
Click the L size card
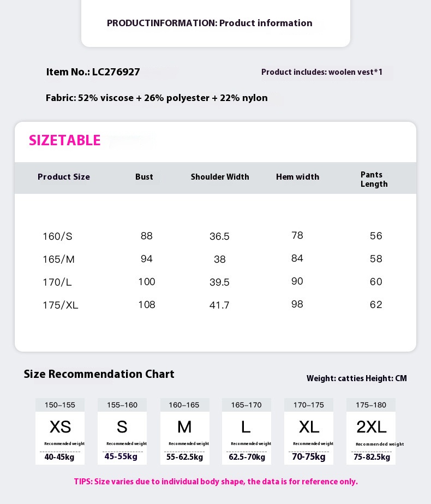click(247, 431)
